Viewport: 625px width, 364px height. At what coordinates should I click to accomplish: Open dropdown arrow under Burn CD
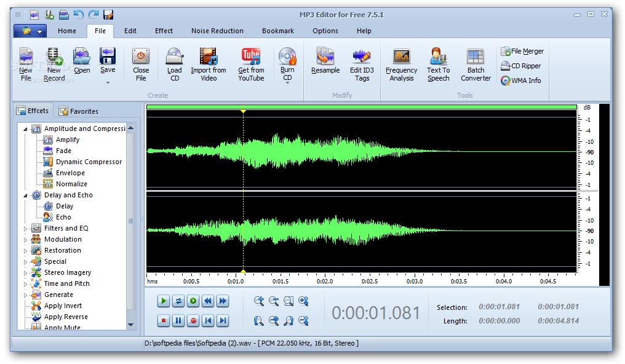287,83
